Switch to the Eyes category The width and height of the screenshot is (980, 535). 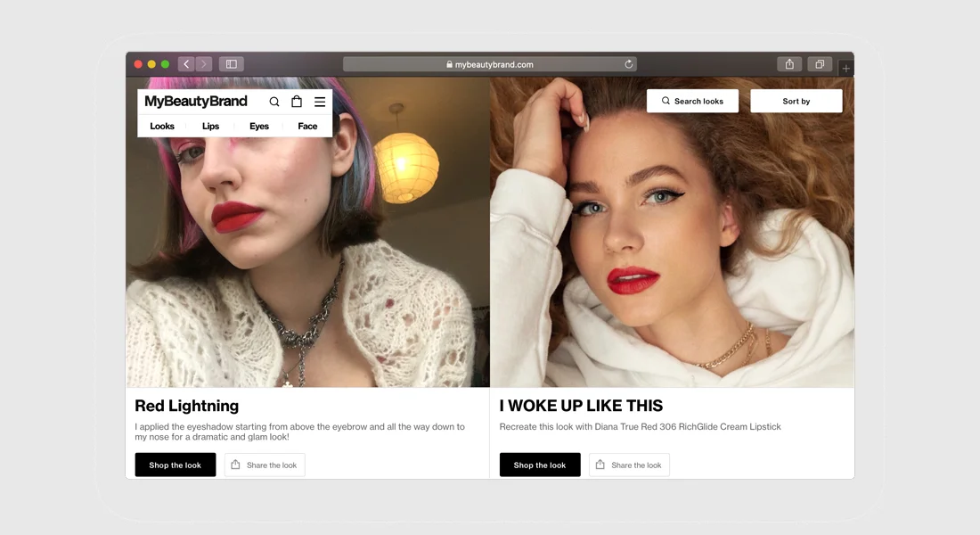[x=258, y=126]
